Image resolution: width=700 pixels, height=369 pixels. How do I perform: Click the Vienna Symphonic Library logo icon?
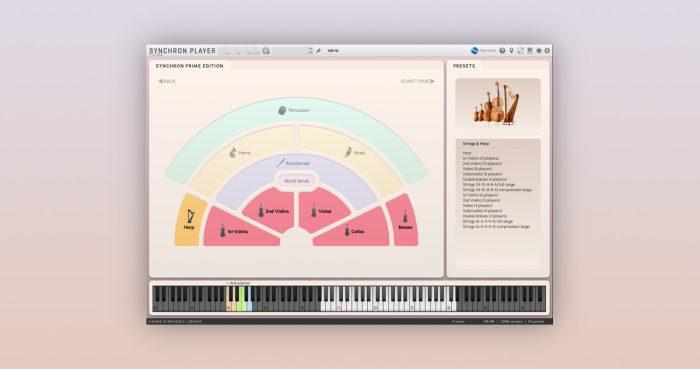point(475,51)
